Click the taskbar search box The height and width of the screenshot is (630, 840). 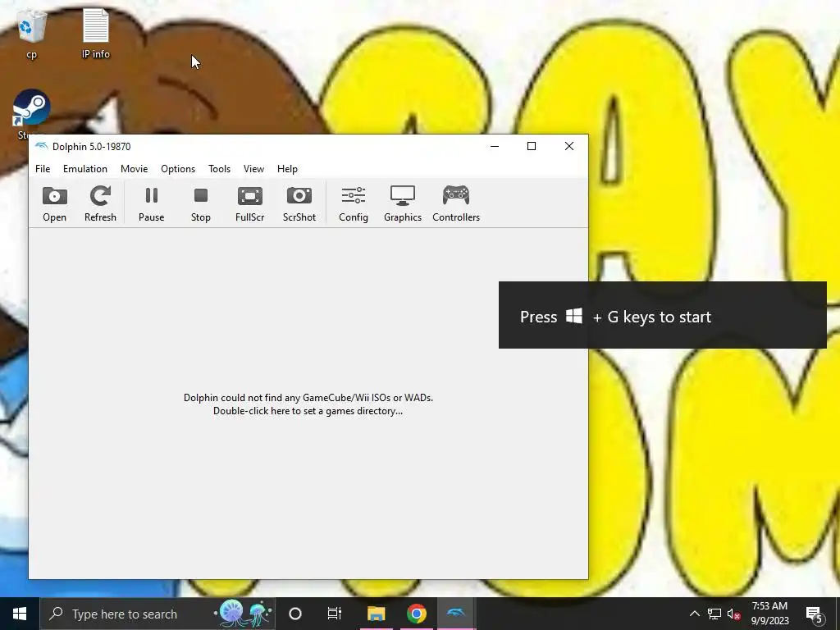pyautogui.click(x=157, y=614)
